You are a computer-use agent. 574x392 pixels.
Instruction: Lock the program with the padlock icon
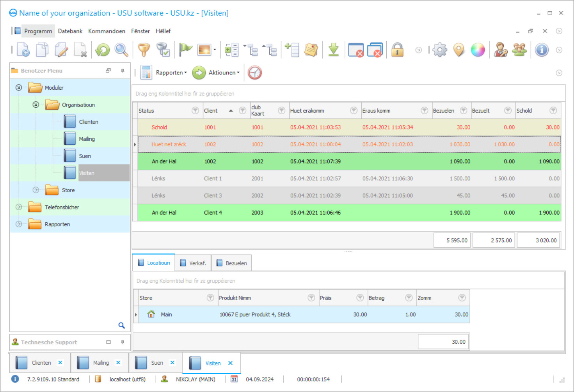pos(397,50)
